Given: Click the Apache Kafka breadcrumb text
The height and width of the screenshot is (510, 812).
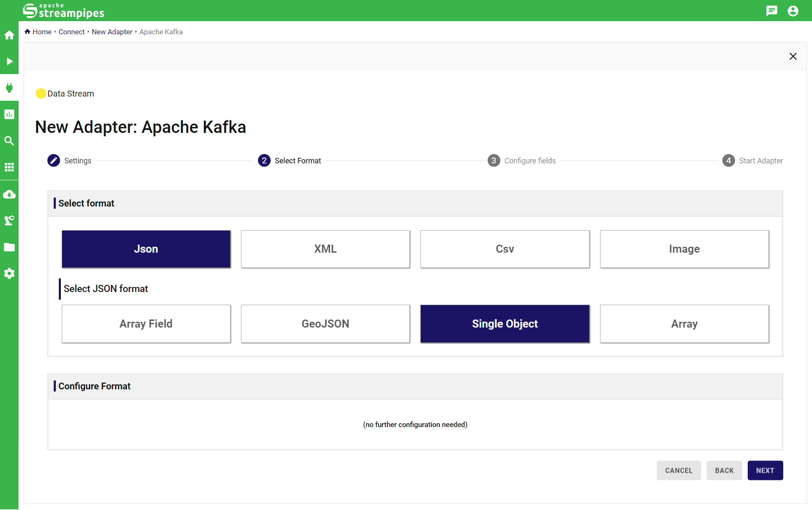Looking at the screenshot, I should [161, 32].
